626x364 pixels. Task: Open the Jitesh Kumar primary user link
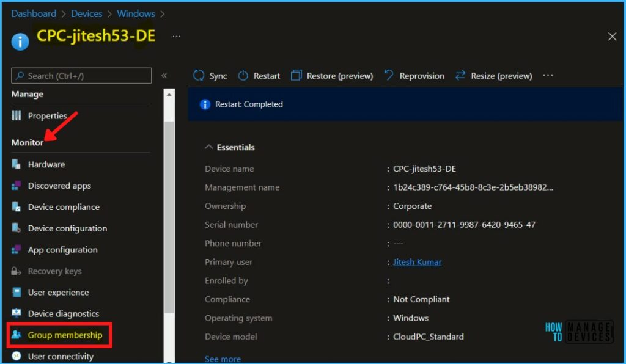click(x=417, y=262)
